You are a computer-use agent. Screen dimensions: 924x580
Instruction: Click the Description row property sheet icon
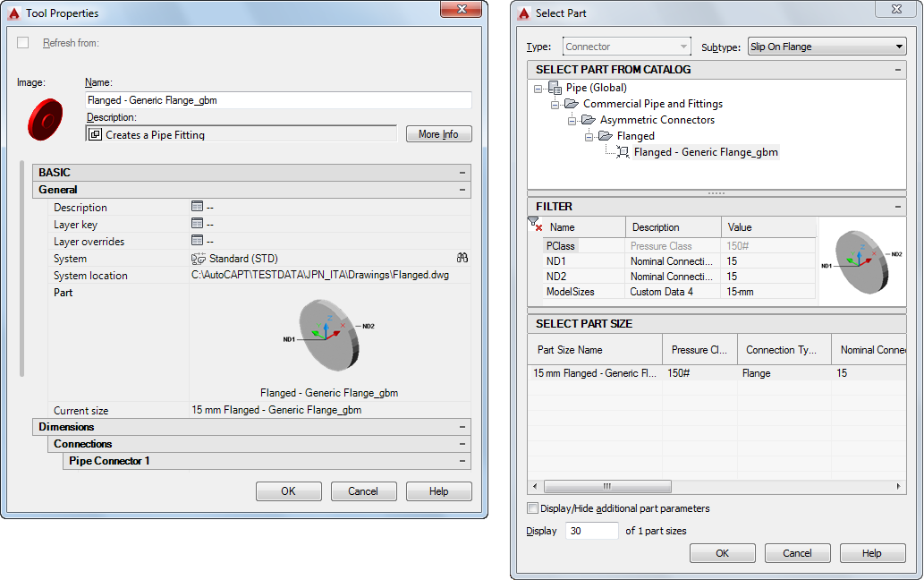coord(198,206)
